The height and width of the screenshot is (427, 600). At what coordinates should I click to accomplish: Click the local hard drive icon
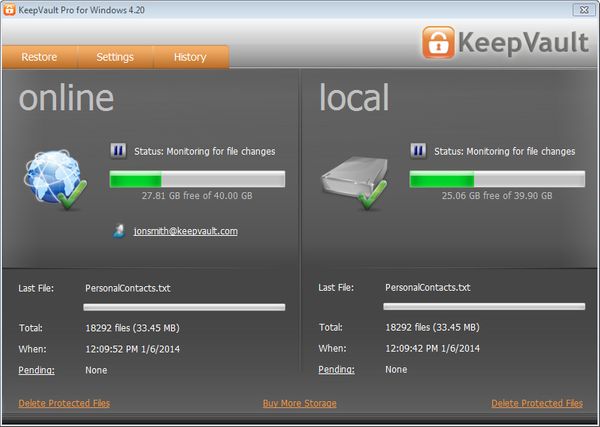351,182
